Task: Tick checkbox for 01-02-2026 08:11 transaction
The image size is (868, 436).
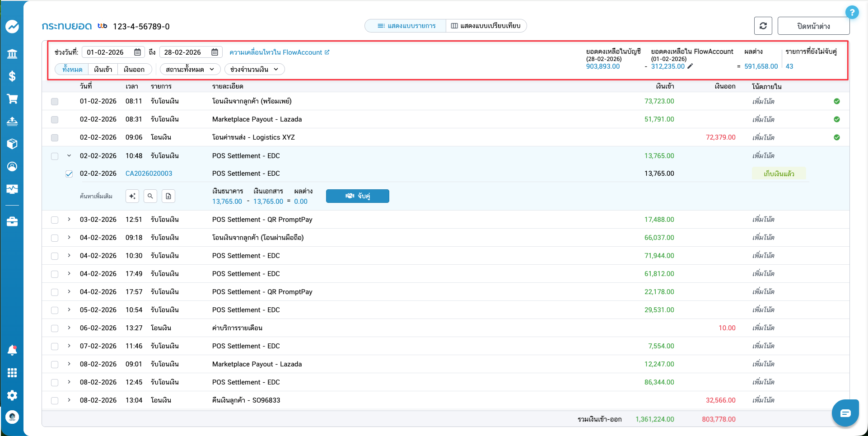Action: click(55, 102)
